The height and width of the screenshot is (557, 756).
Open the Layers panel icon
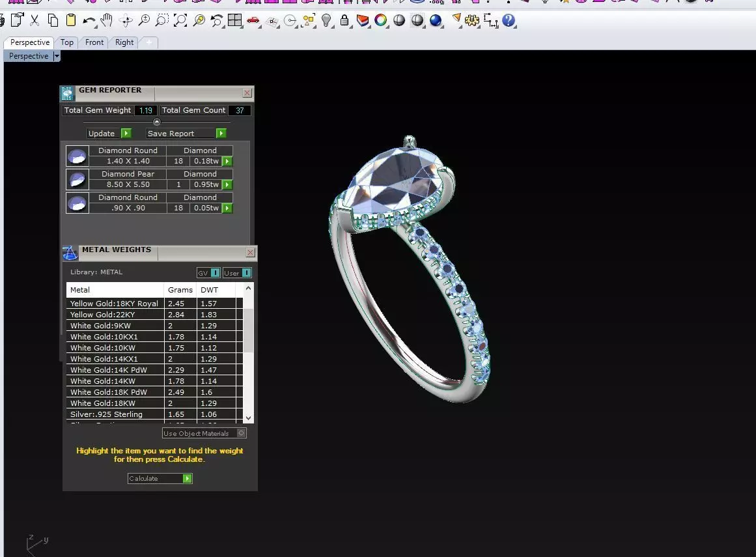363,20
